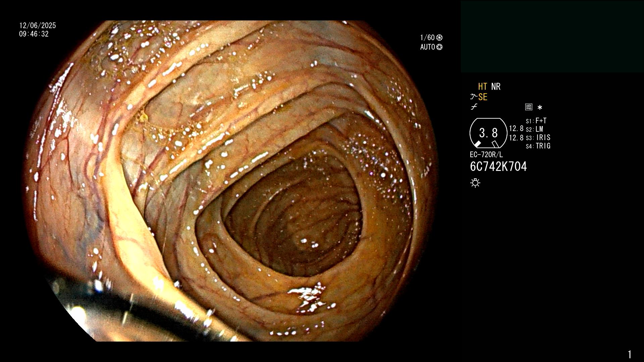Click the 3.8 channel diameter value
Image resolution: width=644 pixels, height=362 pixels.
click(x=488, y=133)
